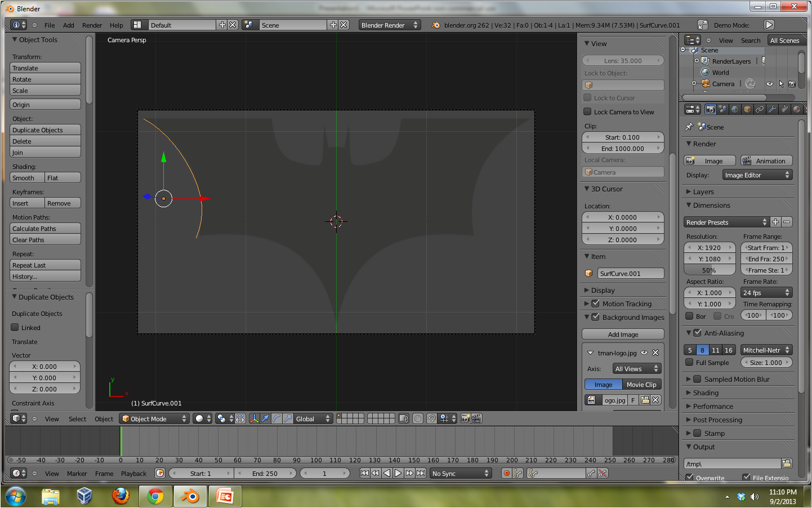Open the Object Data curve tab
The height and width of the screenshot is (508, 812).
point(784,109)
